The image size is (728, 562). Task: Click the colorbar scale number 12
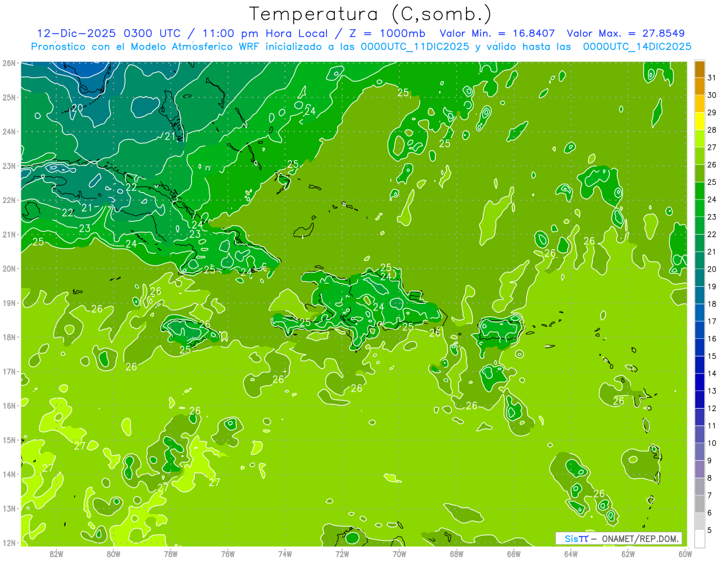click(712, 408)
